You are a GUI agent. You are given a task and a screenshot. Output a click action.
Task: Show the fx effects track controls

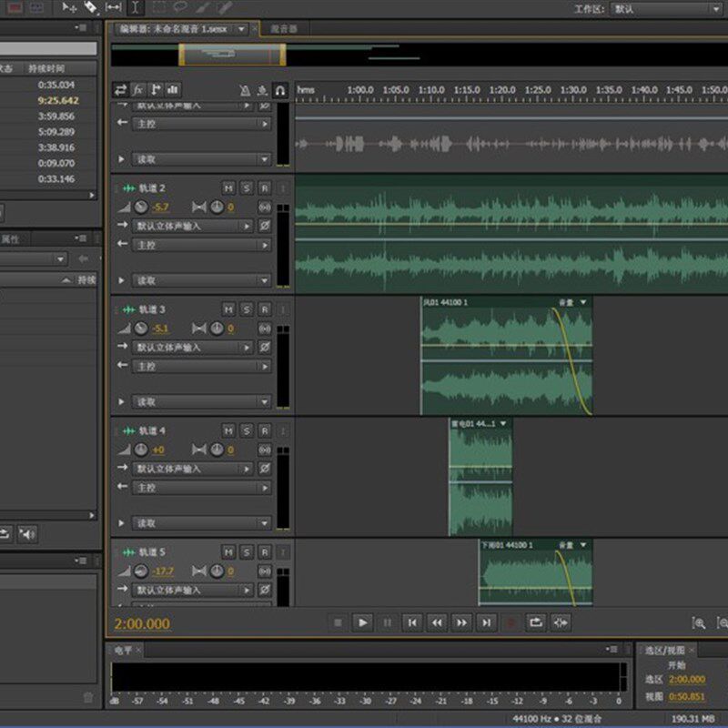tap(138, 89)
